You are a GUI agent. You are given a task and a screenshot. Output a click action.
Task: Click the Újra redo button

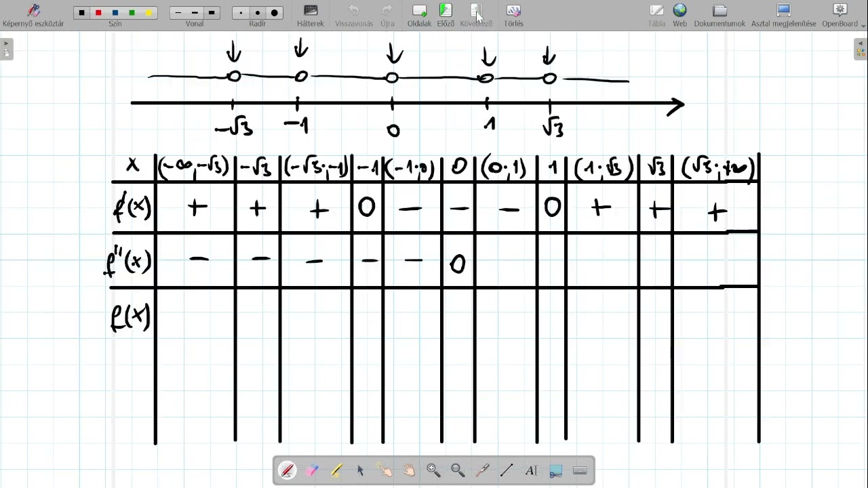pos(387,15)
